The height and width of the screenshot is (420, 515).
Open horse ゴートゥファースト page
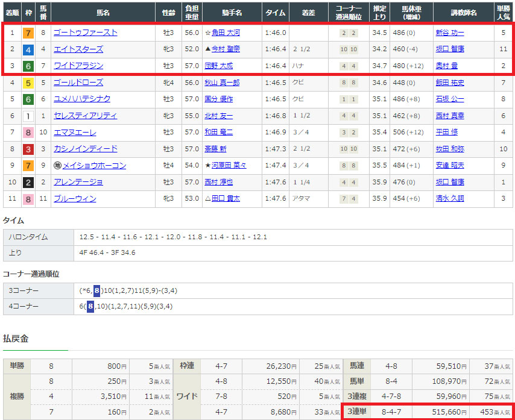(85, 33)
